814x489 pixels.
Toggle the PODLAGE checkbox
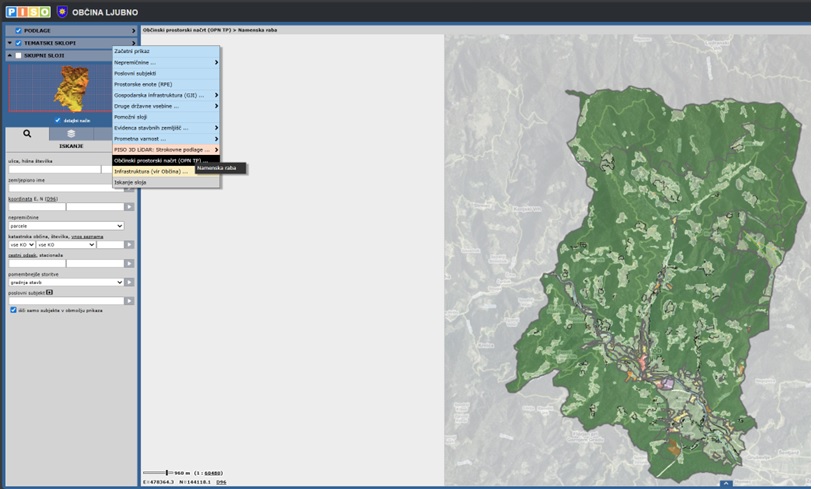click(18, 31)
